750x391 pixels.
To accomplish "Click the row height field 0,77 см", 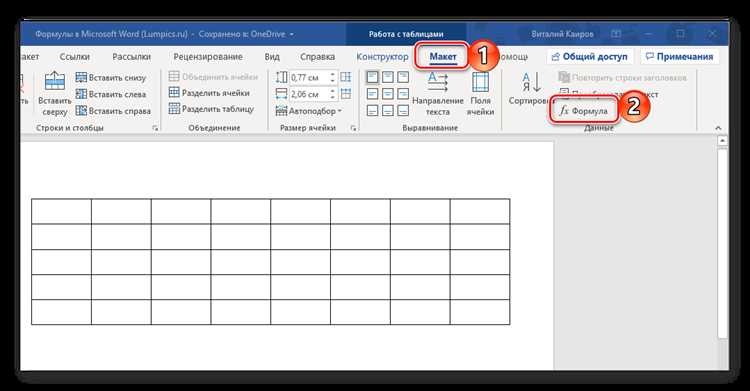I will click(x=309, y=78).
